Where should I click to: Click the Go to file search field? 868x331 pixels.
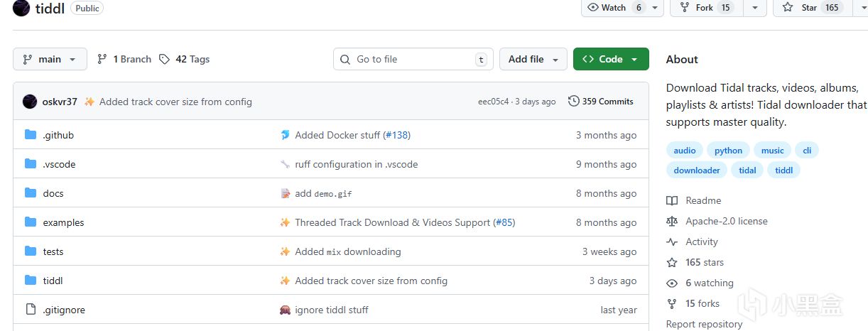412,59
